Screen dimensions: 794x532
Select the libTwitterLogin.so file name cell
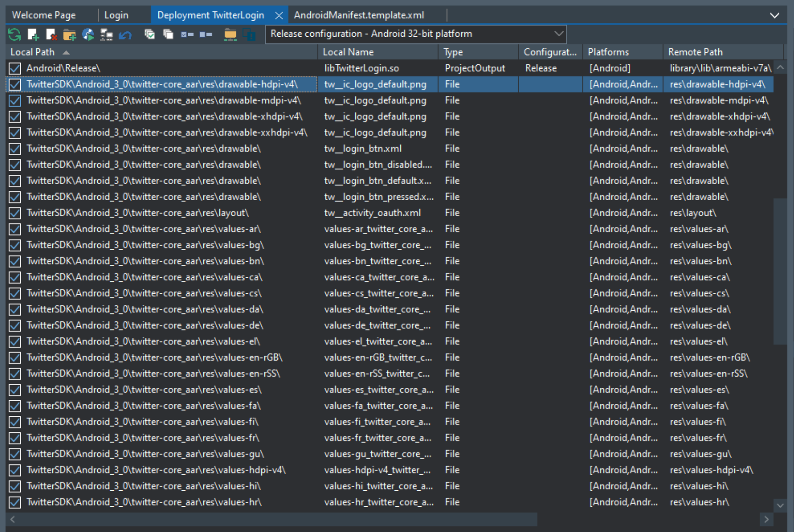click(362, 68)
